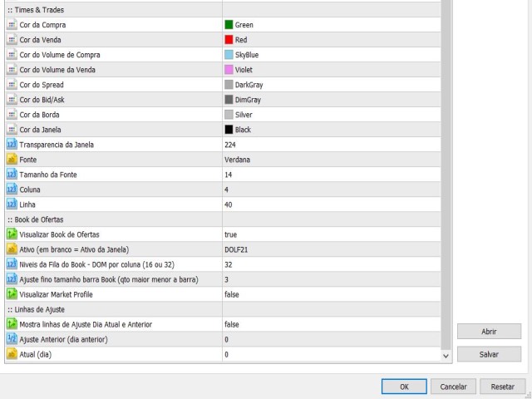The height and width of the screenshot is (399, 532).
Task: Click the color parameter icon beside Cor da Venda
Action: 12,40
